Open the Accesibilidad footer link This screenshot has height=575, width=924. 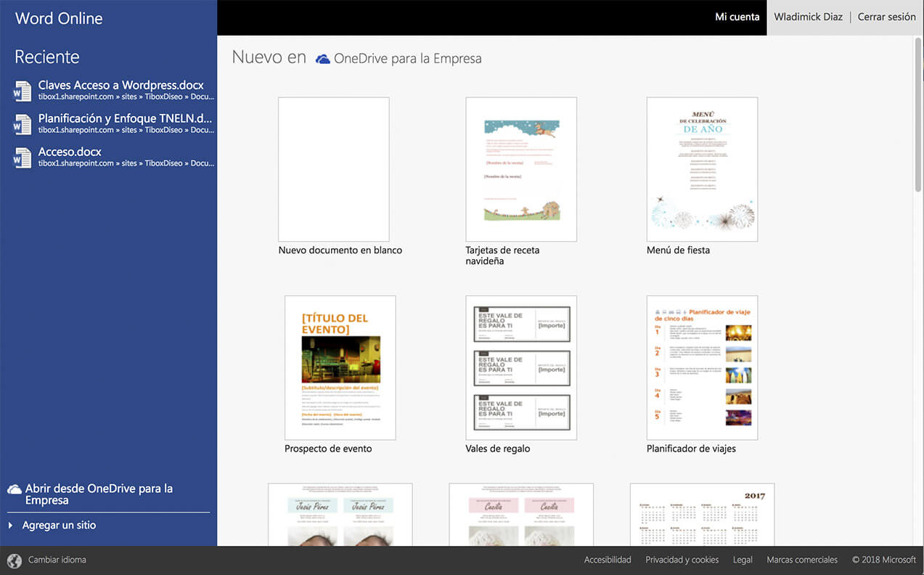tap(608, 560)
